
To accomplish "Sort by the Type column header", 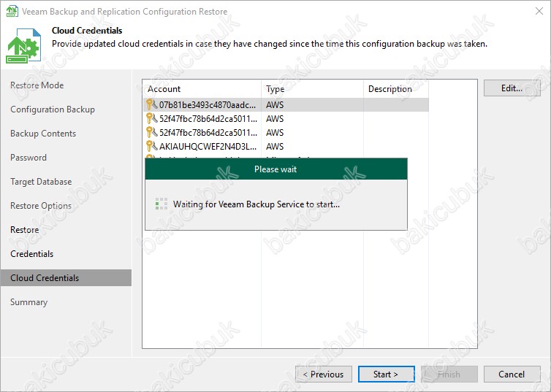I will [x=312, y=89].
